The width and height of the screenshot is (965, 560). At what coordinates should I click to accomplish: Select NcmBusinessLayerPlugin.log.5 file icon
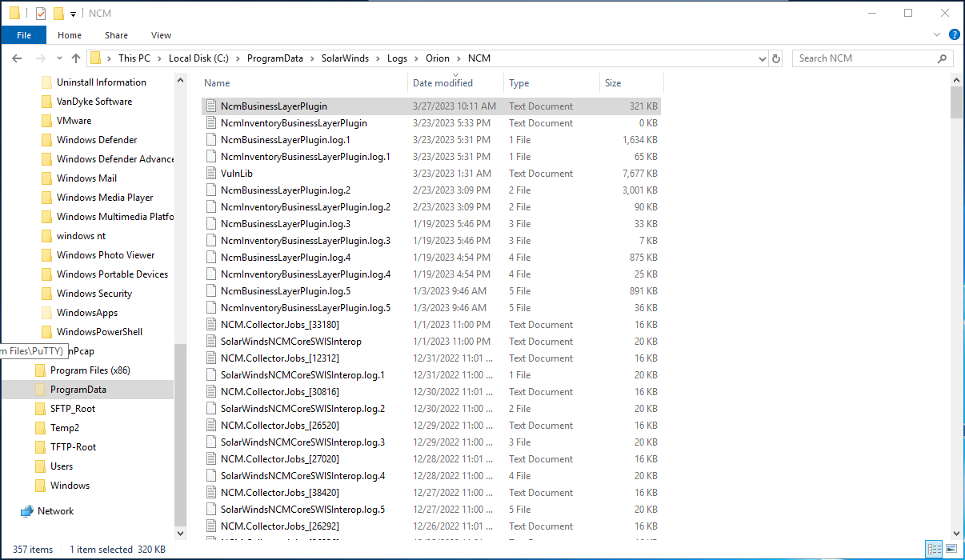pyautogui.click(x=211, y=291)
